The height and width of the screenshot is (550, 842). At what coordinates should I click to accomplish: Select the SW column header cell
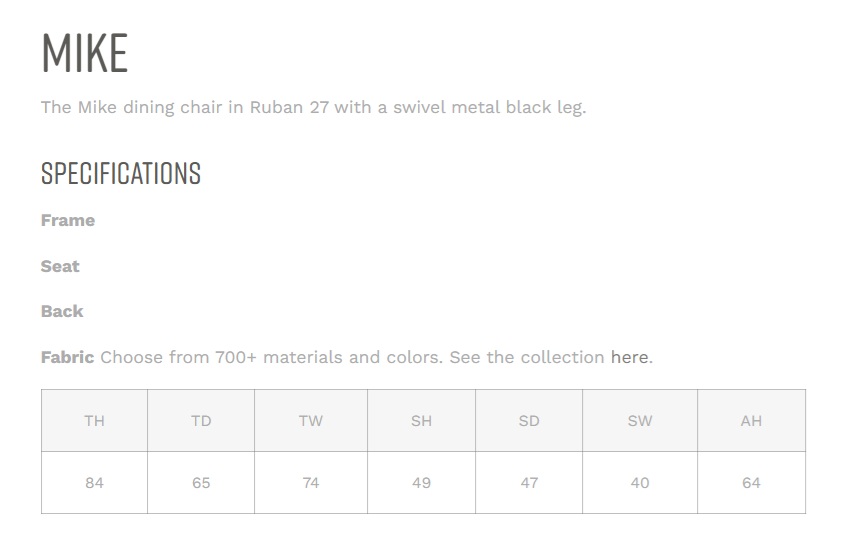640,421
